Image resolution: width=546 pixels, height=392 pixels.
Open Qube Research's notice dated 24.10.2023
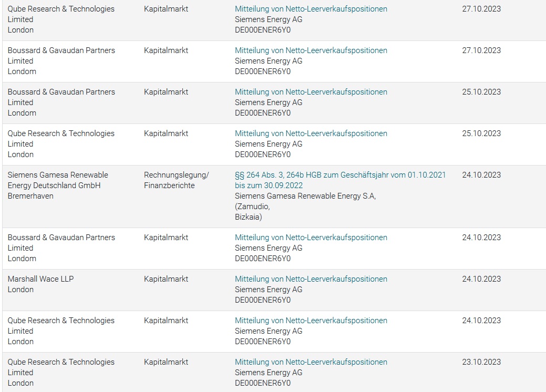311,321
